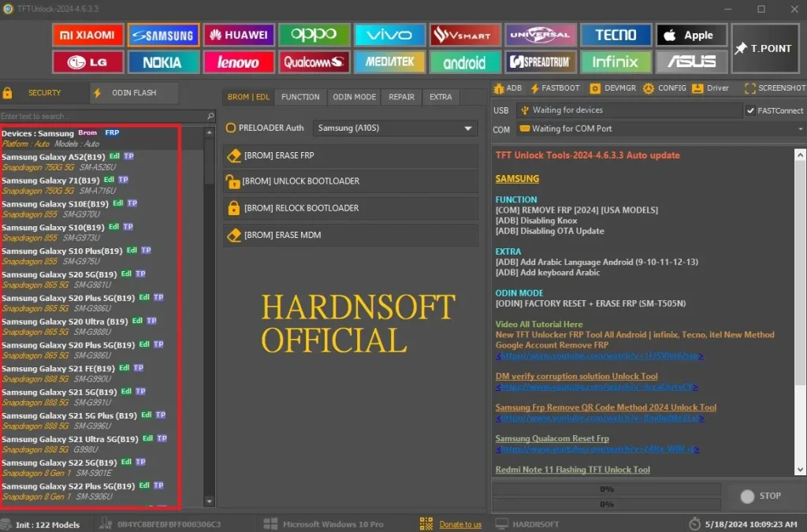Open the USB devices field
The height and width of the screenshot is (532, 807).
(x=629, y=110)
